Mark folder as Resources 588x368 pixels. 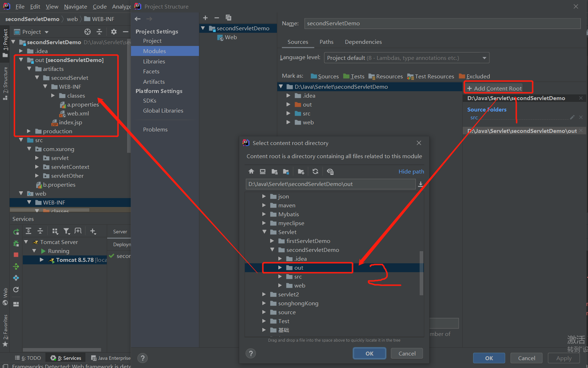(x=386, y=76)
